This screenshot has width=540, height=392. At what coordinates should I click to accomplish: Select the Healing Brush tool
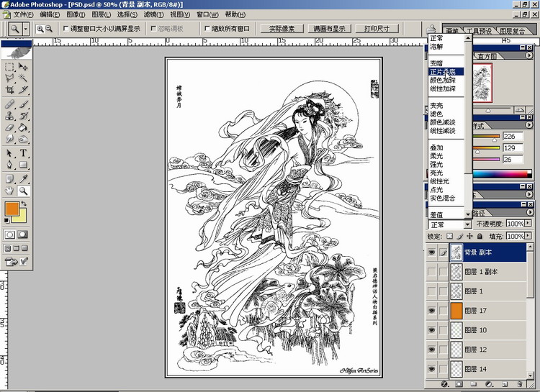click(x=9, y=104)
